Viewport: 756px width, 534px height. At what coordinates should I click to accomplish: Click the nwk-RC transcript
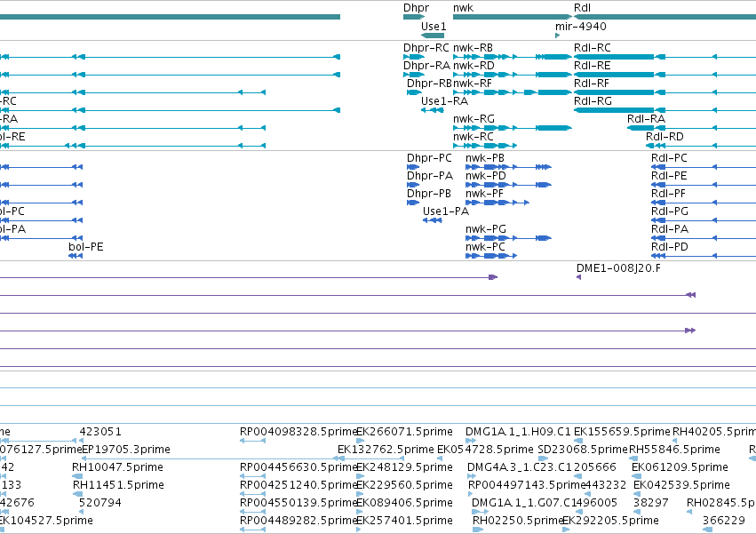click(485, 146)
